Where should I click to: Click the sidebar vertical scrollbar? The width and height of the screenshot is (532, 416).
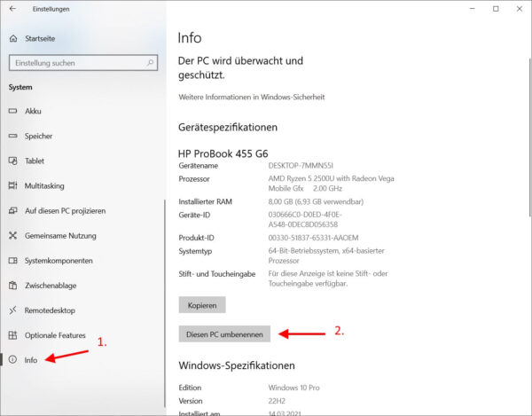coord(165,303)
